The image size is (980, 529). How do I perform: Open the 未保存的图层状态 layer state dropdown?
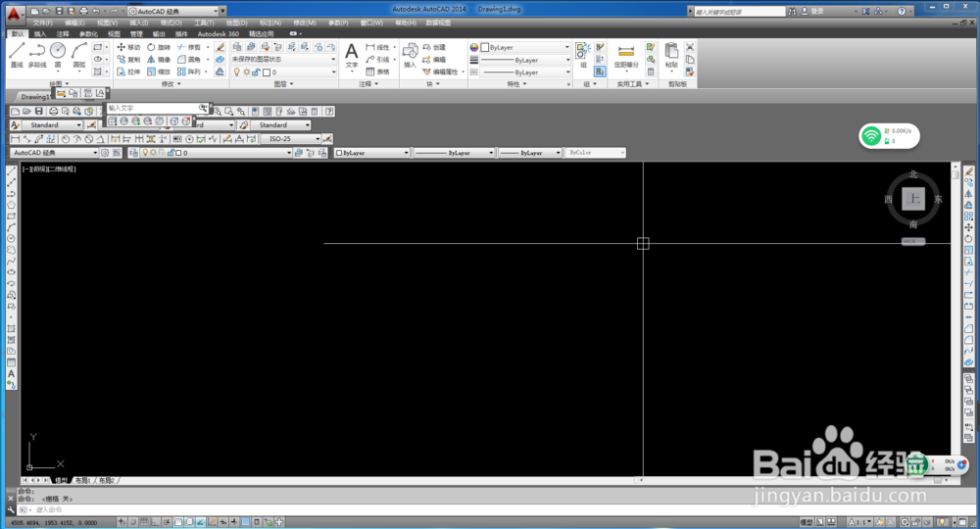(283, 60)
